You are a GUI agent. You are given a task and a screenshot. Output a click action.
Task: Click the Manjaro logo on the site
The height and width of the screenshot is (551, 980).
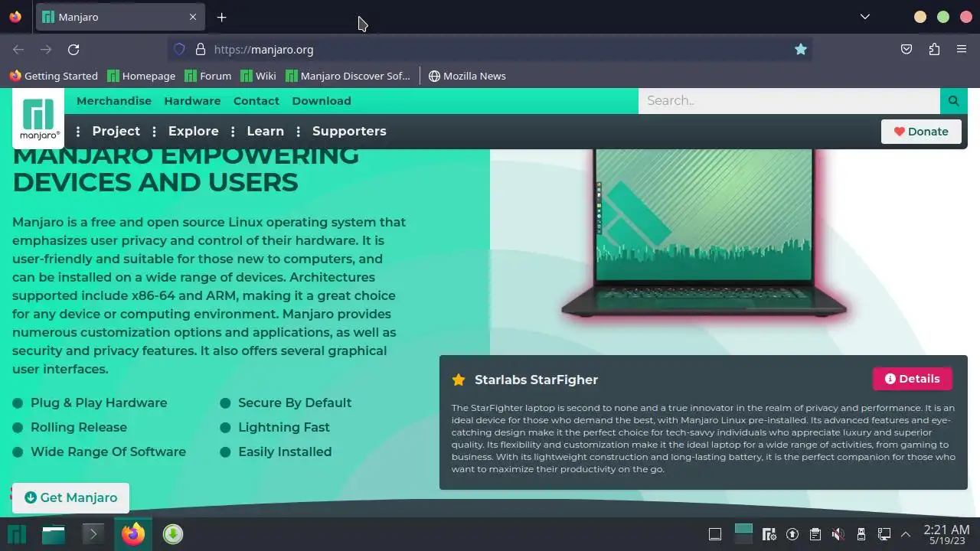point(38,118)
